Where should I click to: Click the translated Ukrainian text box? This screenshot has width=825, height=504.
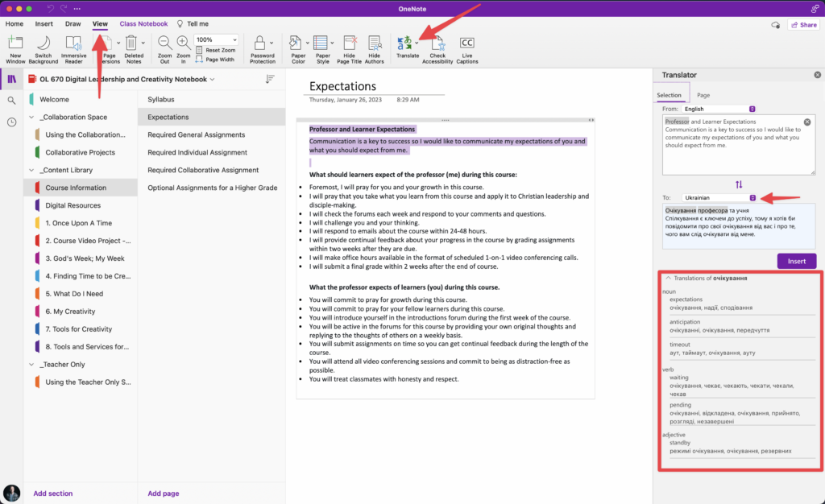738,226
